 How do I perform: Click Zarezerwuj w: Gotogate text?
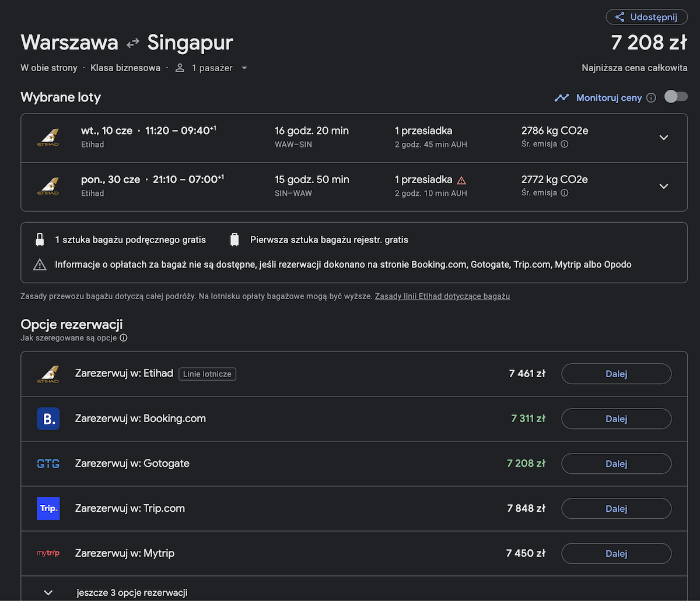coord(132,463)
